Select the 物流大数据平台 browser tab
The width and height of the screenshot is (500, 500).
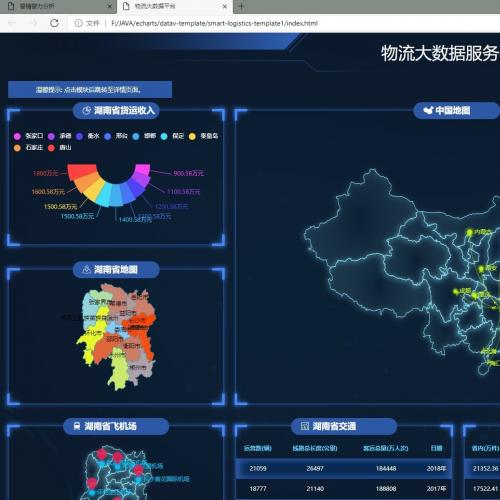tap(175, 6)
